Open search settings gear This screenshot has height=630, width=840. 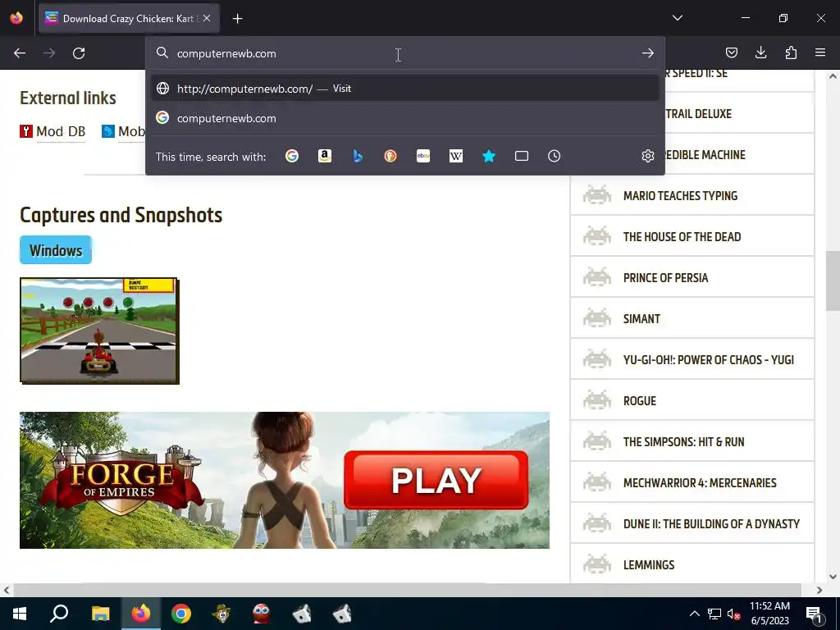click(648, 156)
